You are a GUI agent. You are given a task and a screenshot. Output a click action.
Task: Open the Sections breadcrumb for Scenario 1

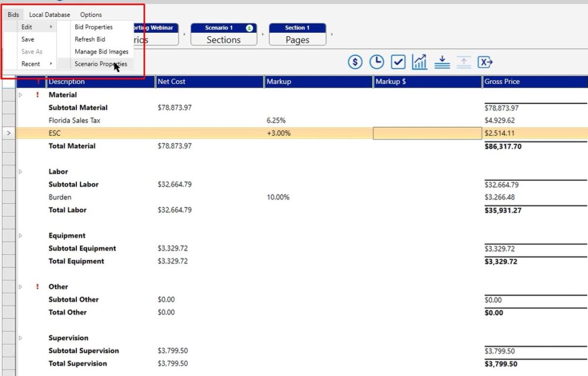pyautogui.click(x=223, y=39)
